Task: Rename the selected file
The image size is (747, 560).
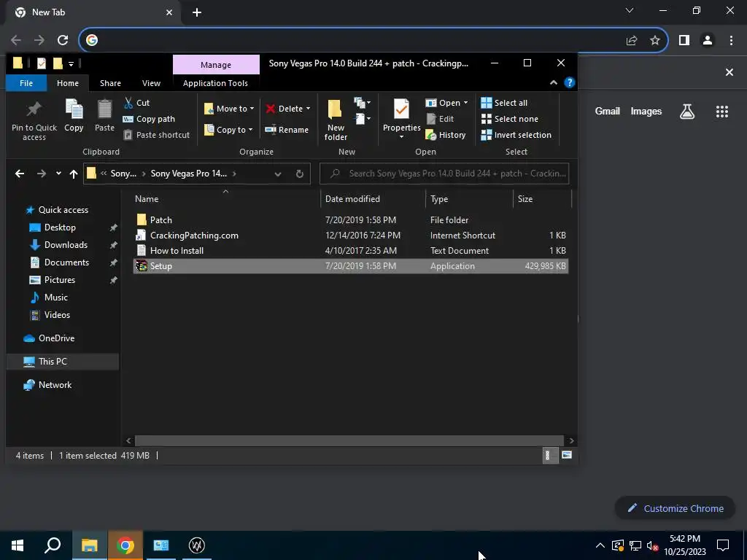Action: pos(287,130)
